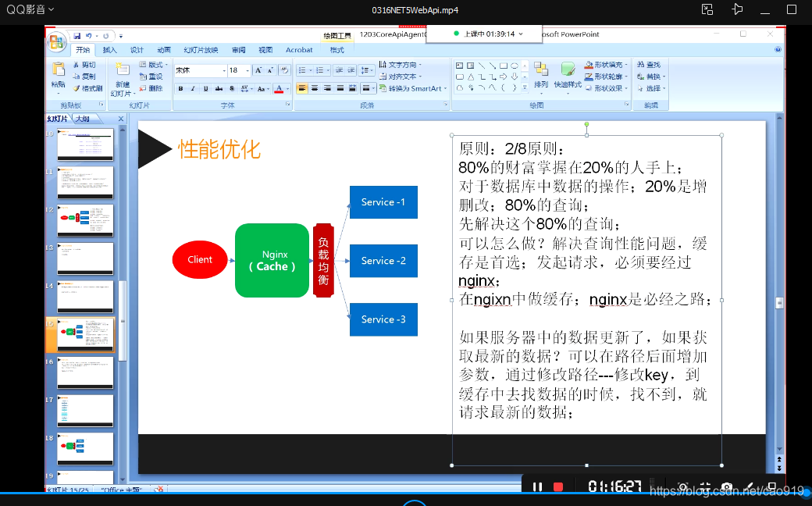Increase font size with the grow font icon

(x=258, y=70)
